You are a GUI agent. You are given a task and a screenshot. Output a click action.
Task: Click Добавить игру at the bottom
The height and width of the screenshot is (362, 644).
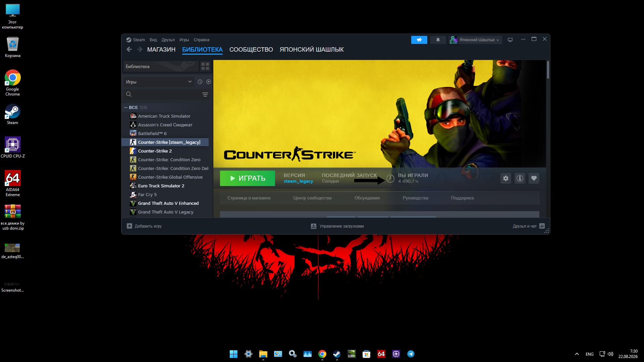click(x=148, y=226)
